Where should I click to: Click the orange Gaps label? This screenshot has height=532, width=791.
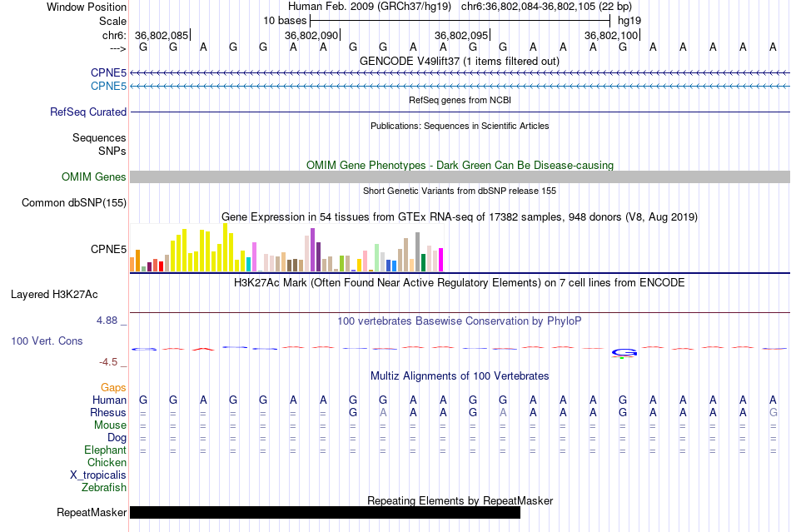tap(113, 387)
